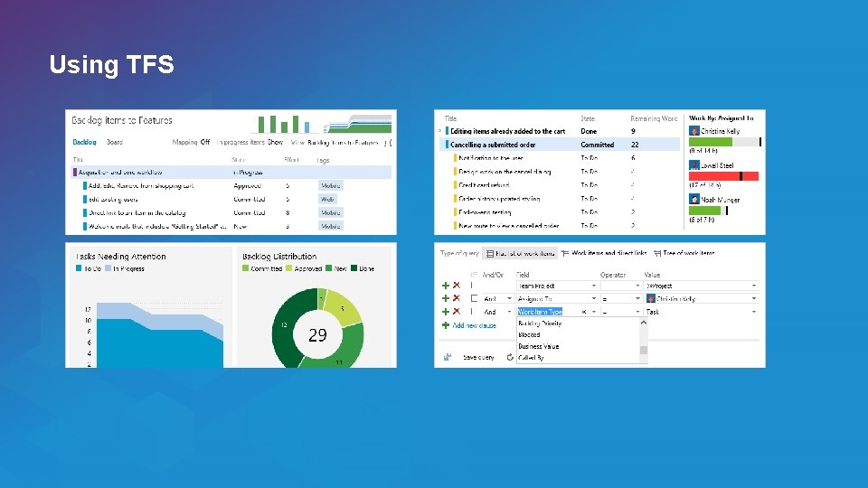Click the To Do legend marker in Tasks chart
Viewport: 868px width, 488px height.
click(79, 268)
